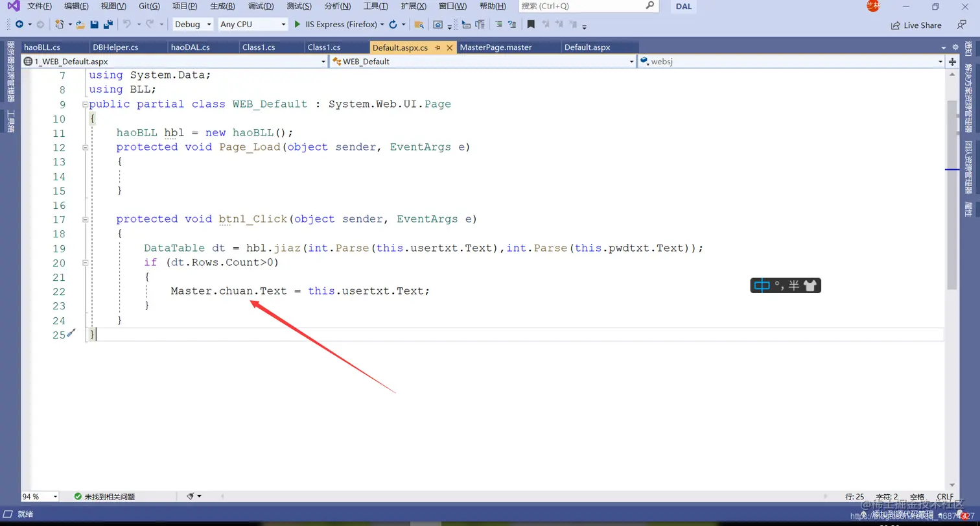Open the 编辑(E) menu
The height and width of the screenshot is (526, 980).
[x=76, y=6]
